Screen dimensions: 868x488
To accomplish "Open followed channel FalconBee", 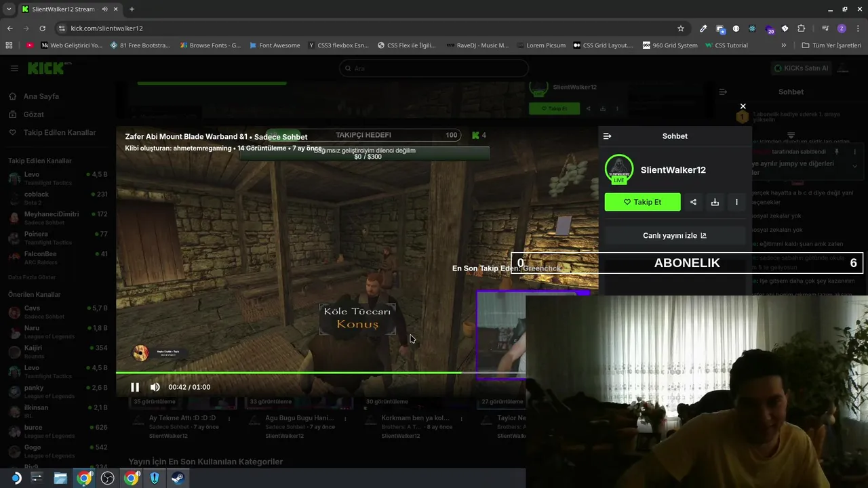I will click(58, 258).
